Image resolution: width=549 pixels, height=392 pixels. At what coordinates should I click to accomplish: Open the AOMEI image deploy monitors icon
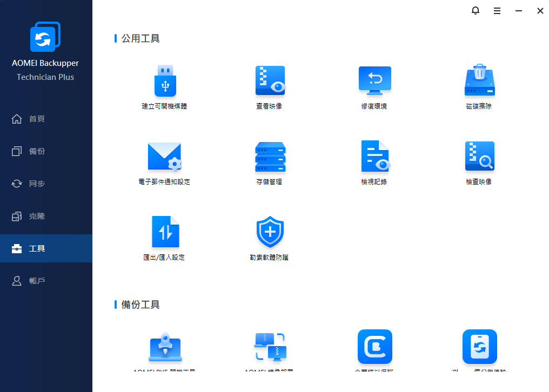270,347
